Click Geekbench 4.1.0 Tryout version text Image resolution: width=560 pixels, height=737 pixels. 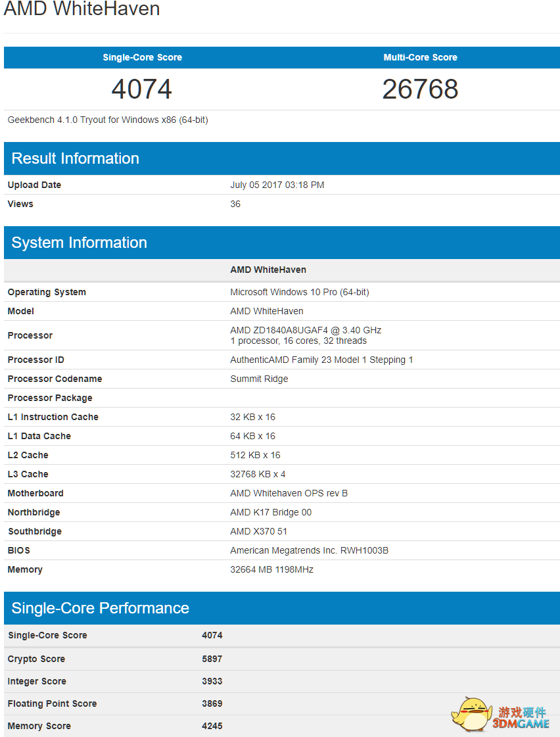coord(108,120)
